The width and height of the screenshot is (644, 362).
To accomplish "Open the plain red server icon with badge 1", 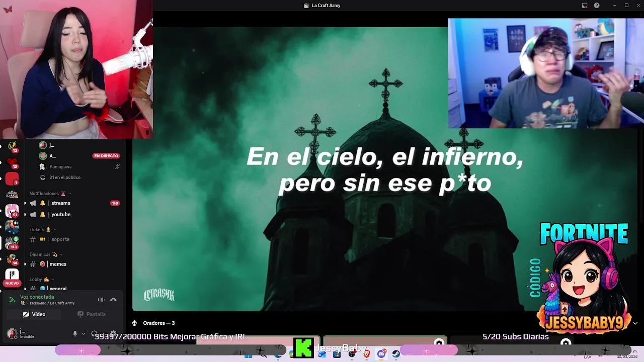I will point(12,178).
